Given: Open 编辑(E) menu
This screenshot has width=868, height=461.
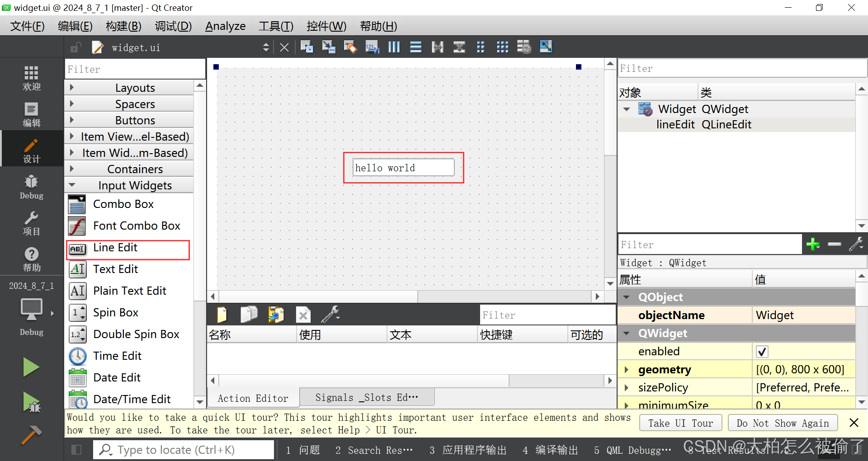Looking at the screenshot, I should pos(75,26).
